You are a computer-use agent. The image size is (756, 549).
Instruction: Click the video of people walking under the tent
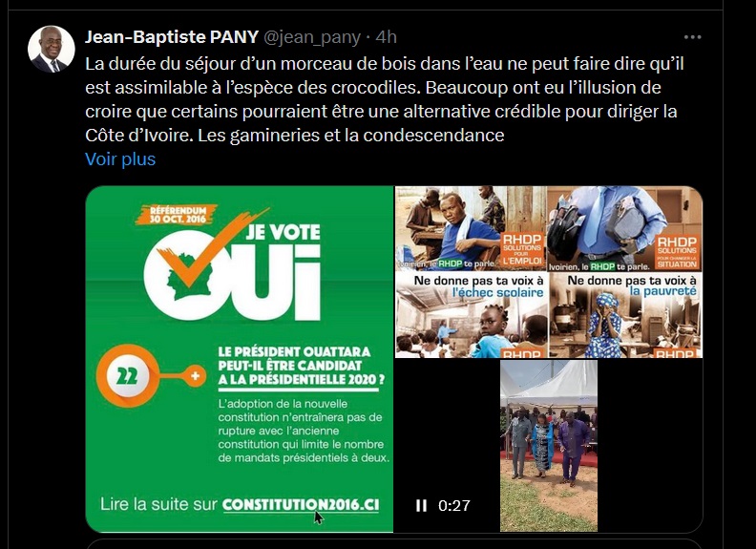[x=549, y=446]
